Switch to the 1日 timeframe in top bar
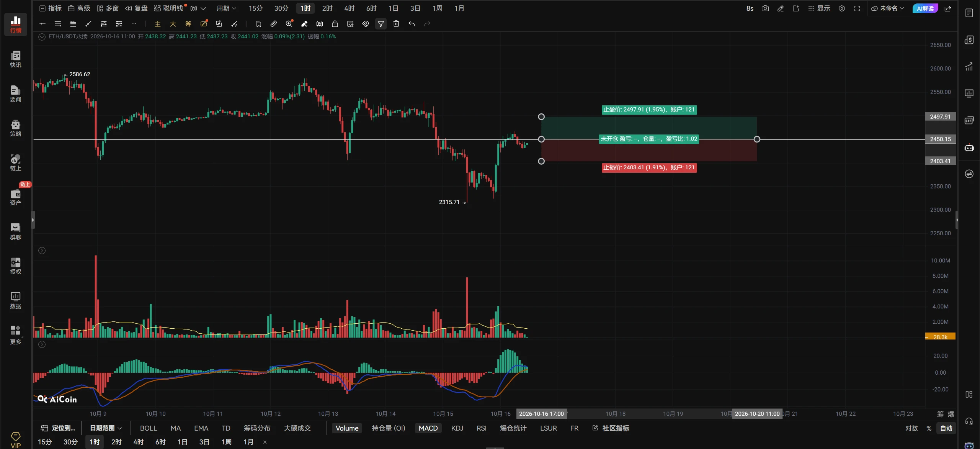Viewport: 980px width, 449px height. (393, 8)
